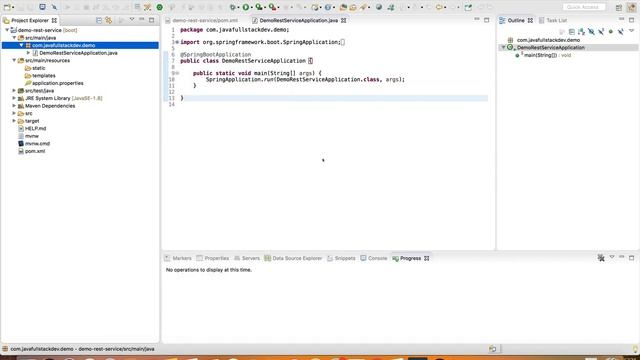This screenshot has height=360, width=640.
Task: Click the Run External Tools toolbar icon
Action: 273,7
